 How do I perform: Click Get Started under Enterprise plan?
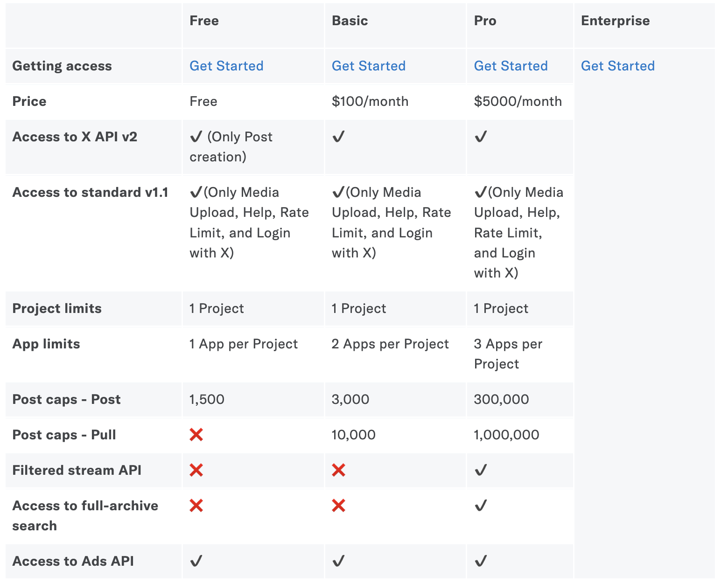[618, 66]
